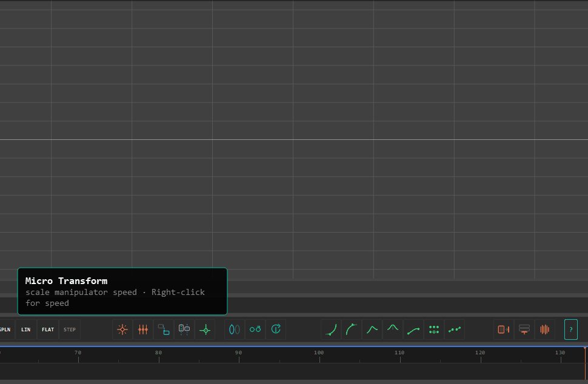588x384 pixels.
Task: Click the green six-dot grid icon
Action: [x=434, y=329]
